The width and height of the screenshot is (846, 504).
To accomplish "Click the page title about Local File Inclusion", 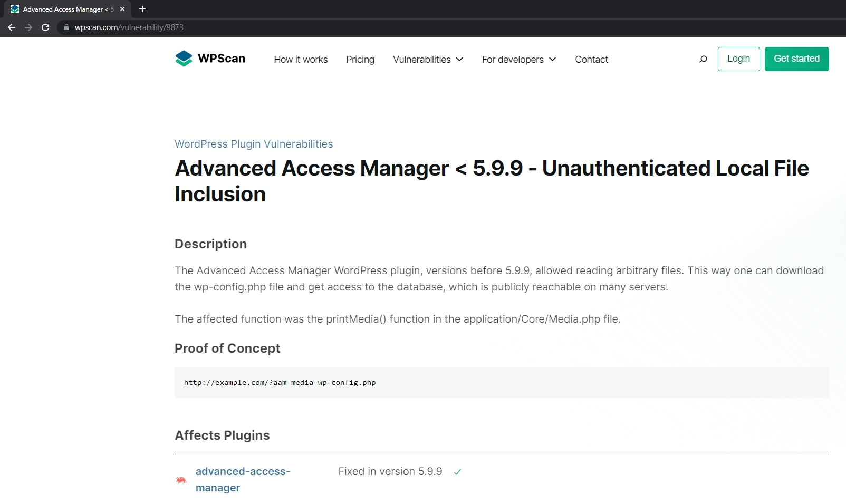I will (x=492, y=181).
